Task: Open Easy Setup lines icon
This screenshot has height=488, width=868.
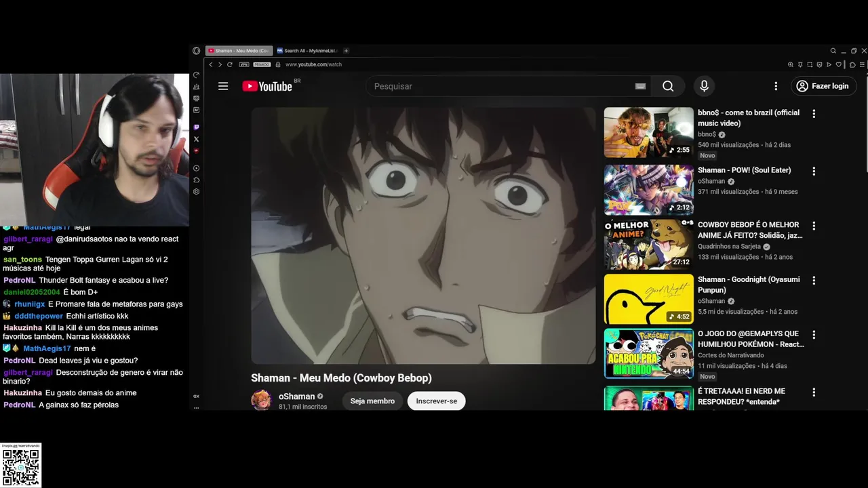Action: coord(862,64)
